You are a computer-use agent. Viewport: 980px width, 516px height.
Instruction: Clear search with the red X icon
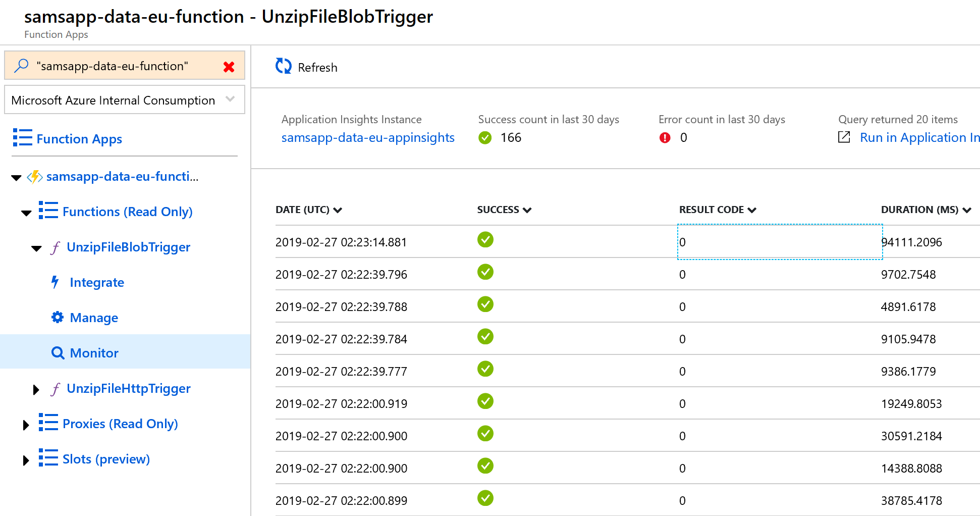(x=229, y=67)
